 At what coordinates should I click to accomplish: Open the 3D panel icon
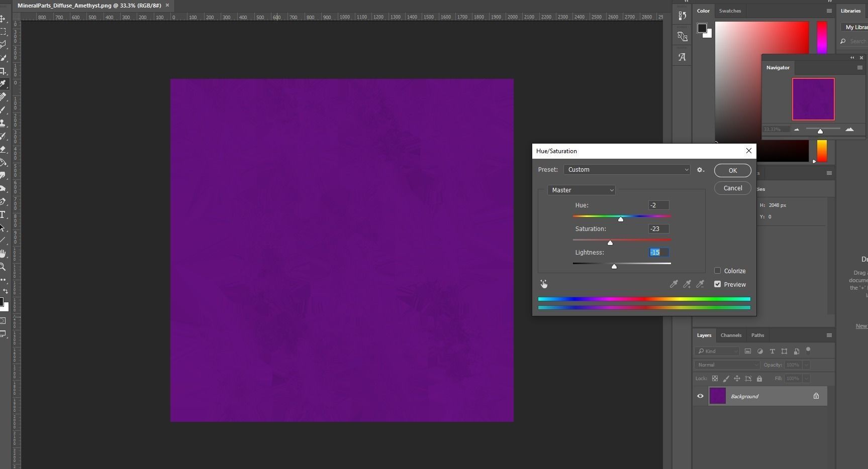(682, 36)
